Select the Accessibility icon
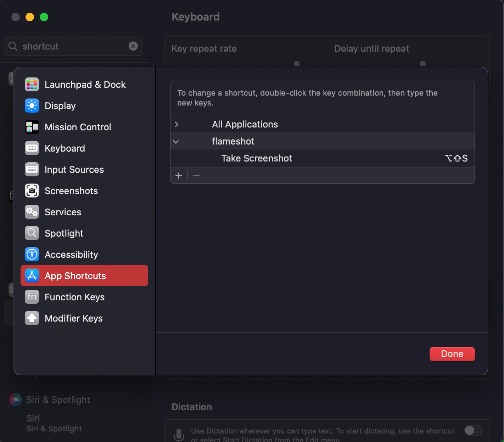 point(32,254)
